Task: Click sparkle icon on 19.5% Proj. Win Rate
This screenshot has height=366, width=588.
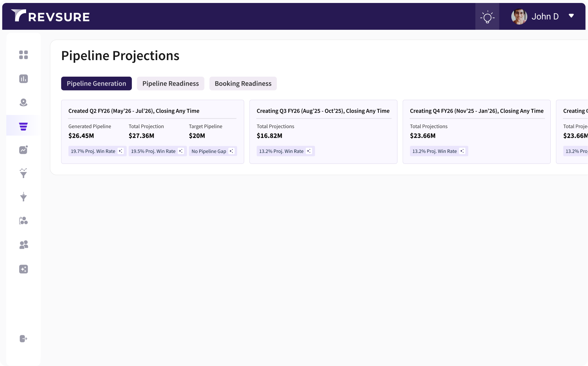Action: (181, 151)
